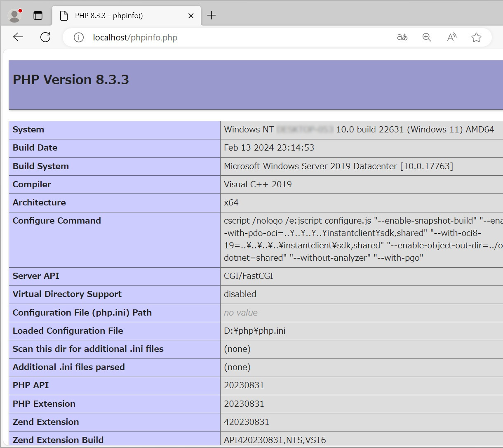Close the phpinfo browser tab
This screenshot has height=448, width=503.
tap(190, 16)
